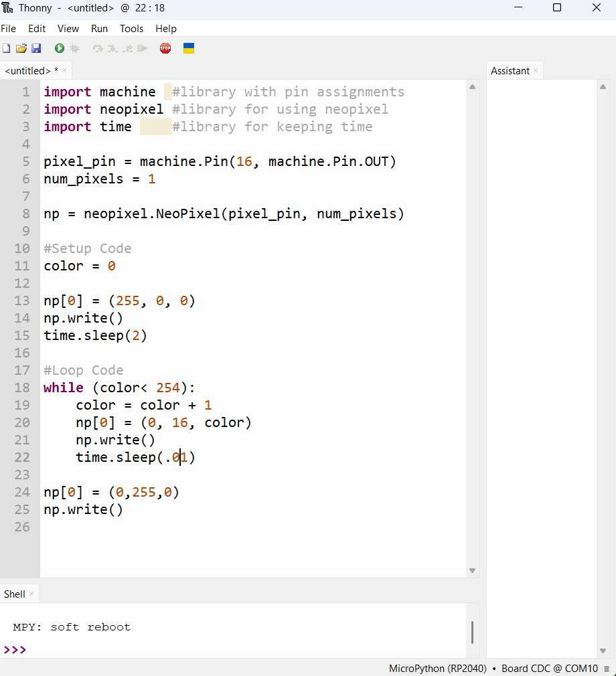
Task: Open interpreter selector MicroPython (RP2040) in status bar
Action: click(438, 668)
